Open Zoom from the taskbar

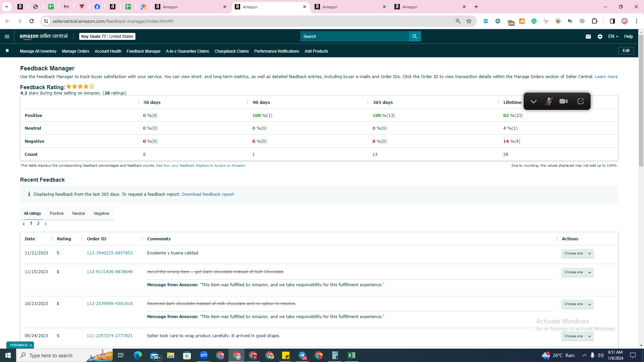pyautogui.click(x=204, y=355)
